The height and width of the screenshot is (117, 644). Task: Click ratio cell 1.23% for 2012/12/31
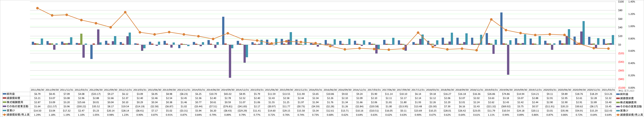point(125,115)
